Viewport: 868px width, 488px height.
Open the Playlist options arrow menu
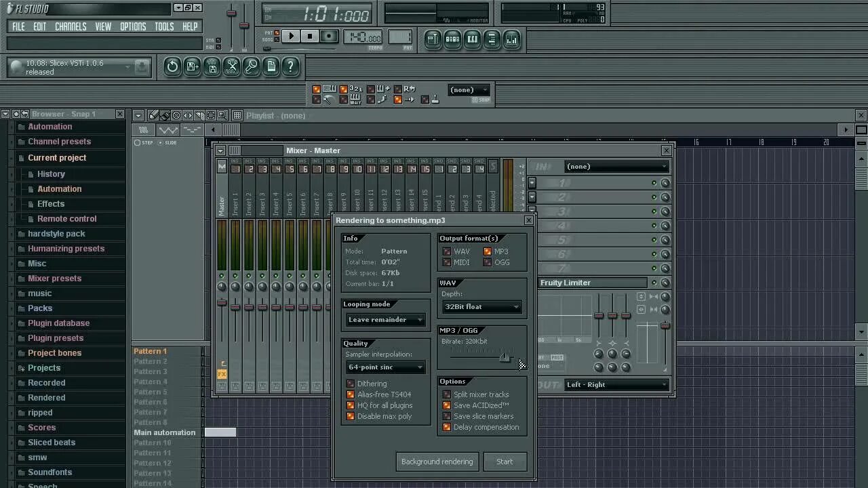coord(138,115)
